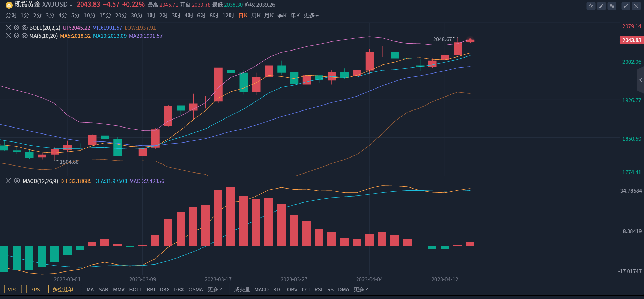The width and height of the screenshot is (644, 299).
Task: Select the 4时 timeframe
Action: [189, 15]
